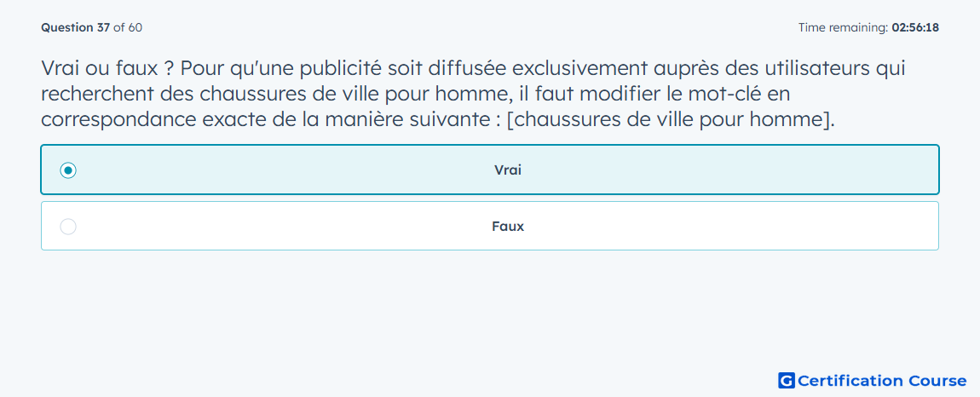980x397 pixels.
Task: Click the Faux answer label text
Action: [x=508, y=227]
